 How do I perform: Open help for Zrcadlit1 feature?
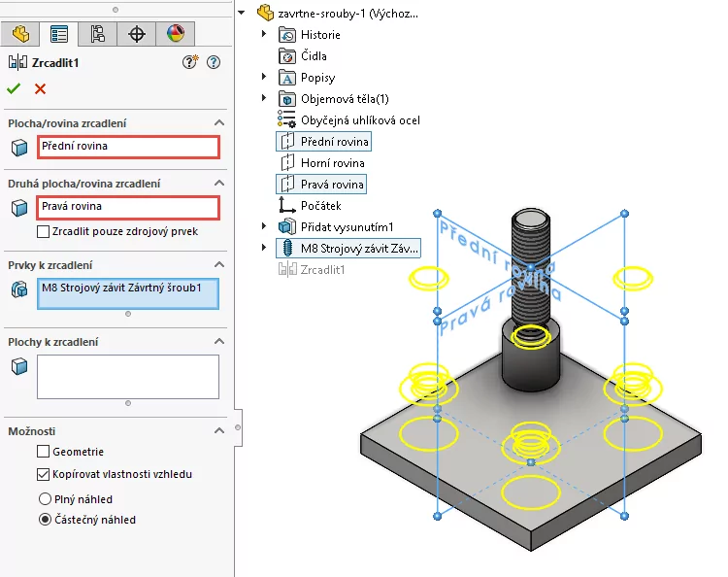[214, 62]
